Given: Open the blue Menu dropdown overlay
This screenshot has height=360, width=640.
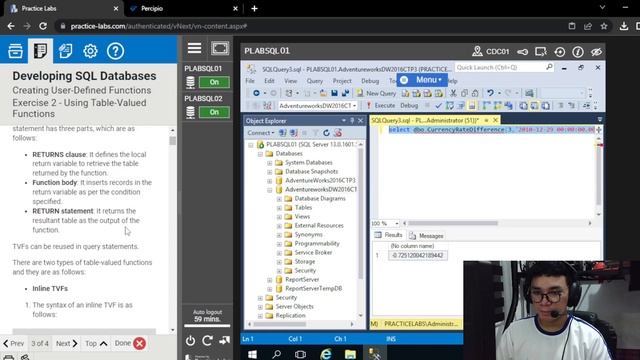Looking at the screenshot, I should tap(422, 80).
